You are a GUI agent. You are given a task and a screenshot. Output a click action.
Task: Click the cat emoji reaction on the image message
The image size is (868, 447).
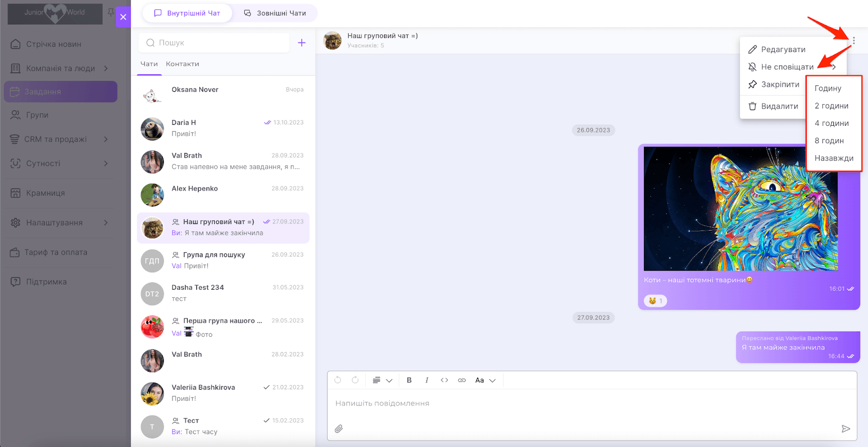[655, 301]
